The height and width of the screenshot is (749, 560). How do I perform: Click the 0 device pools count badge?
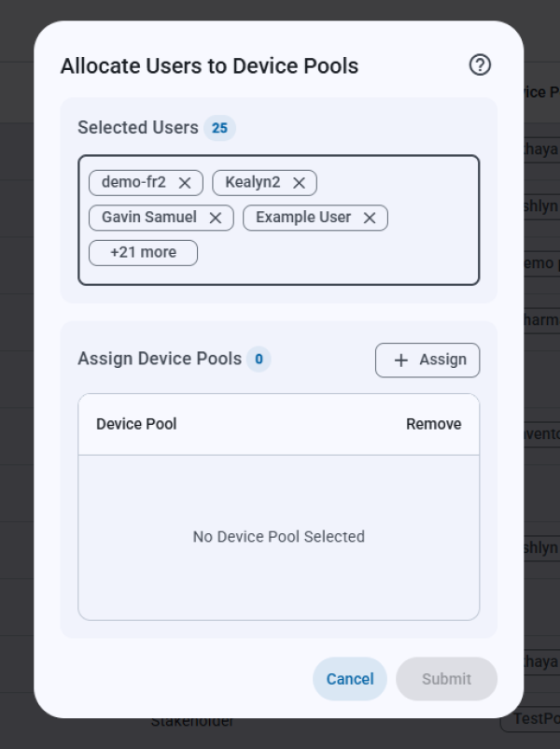click(x=259, y=359)
